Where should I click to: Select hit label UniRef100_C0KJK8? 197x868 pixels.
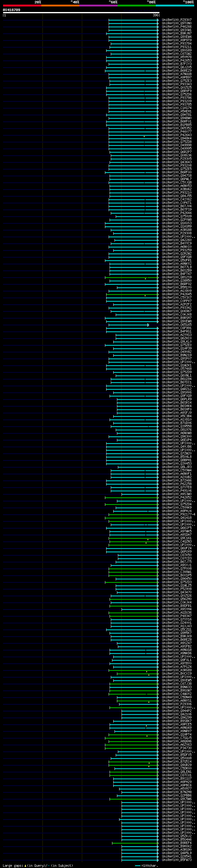coord(177,314)
